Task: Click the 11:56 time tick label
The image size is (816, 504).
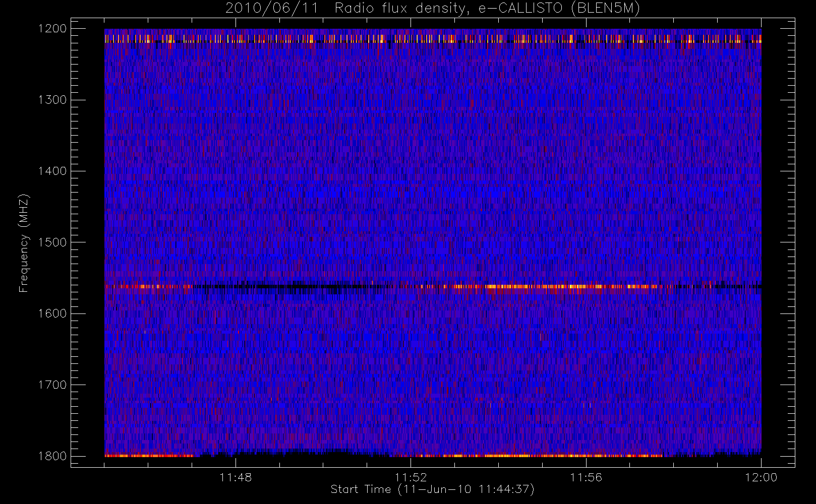Action: pyautogui.click(x=586, y=477)
